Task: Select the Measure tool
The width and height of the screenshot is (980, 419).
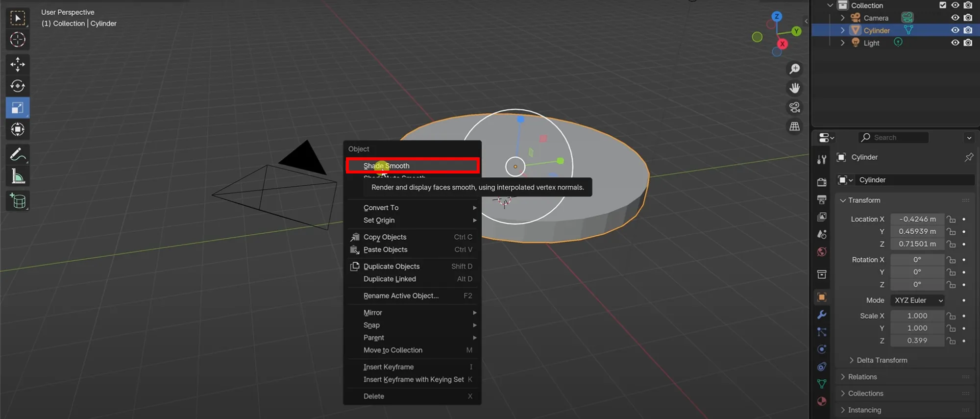Action: click(x=18, y=177)
